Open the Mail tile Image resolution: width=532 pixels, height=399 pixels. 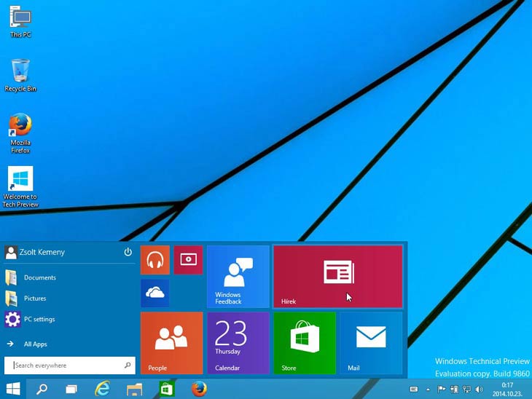click(x=370, y=343)
